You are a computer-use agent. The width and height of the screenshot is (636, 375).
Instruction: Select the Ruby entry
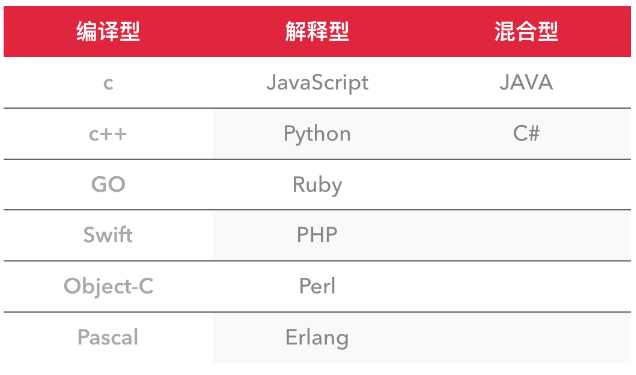(x=317, y=185)
